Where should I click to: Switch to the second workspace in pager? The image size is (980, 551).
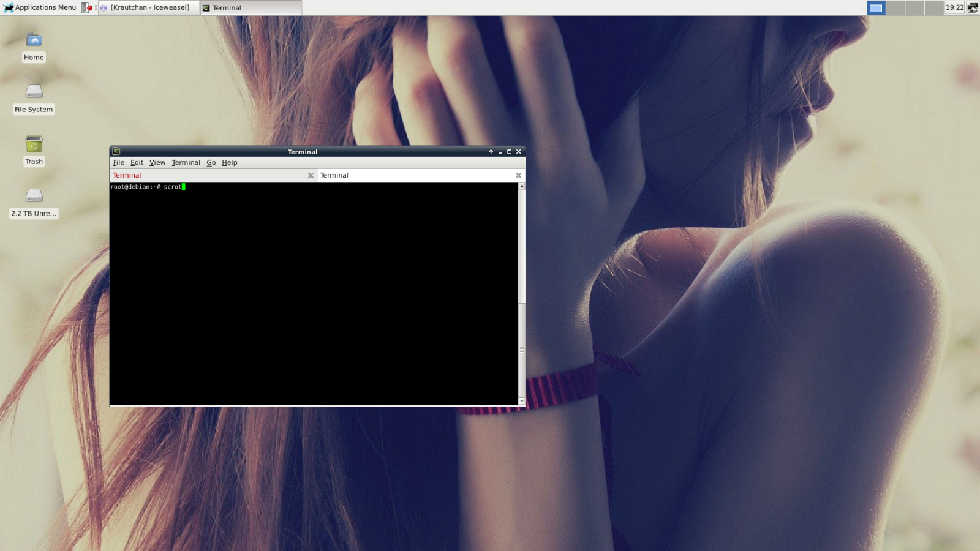click(x=895, y=8)
